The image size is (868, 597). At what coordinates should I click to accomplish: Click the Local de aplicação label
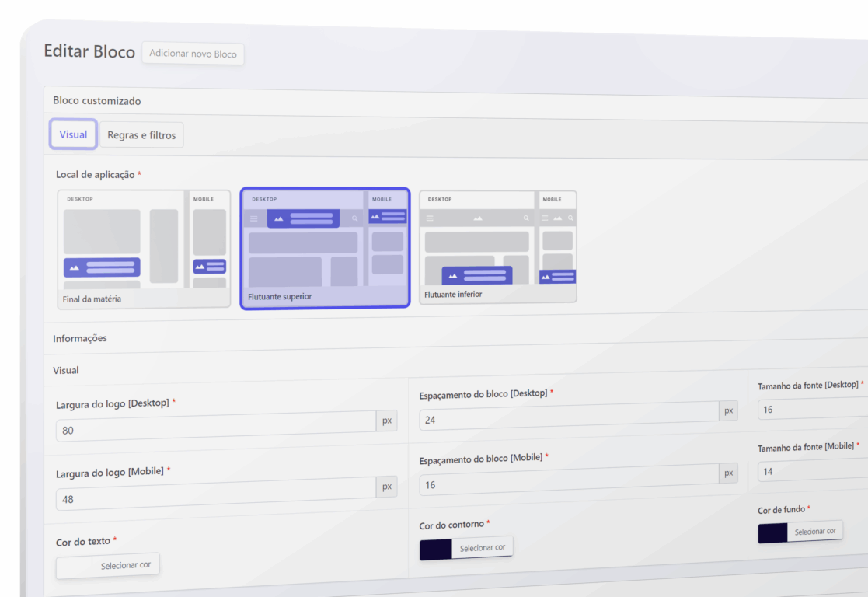coord(96,174)
